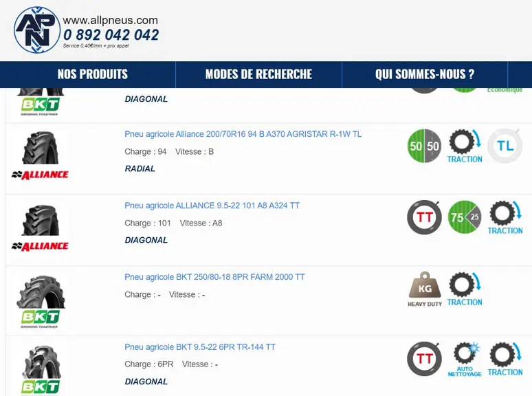The image size is (532, 396).
Task: Click the BKT brand logo on FARM 2000 row
Action: coord(40,319)
